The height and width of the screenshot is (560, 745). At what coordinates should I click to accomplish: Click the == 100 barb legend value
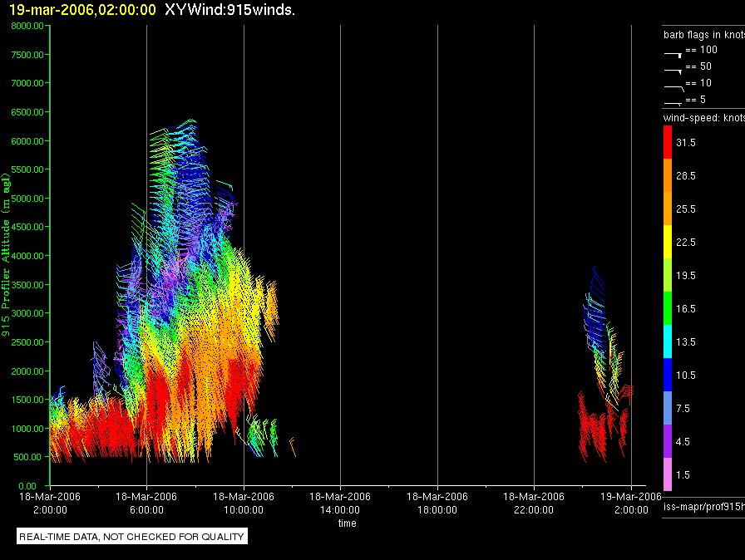click(702, 50)
